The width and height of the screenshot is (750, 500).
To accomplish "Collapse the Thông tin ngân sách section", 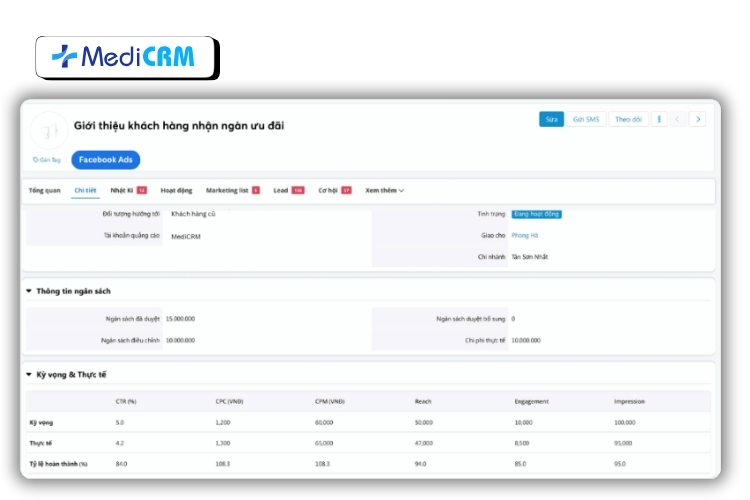I will [29, 291].
